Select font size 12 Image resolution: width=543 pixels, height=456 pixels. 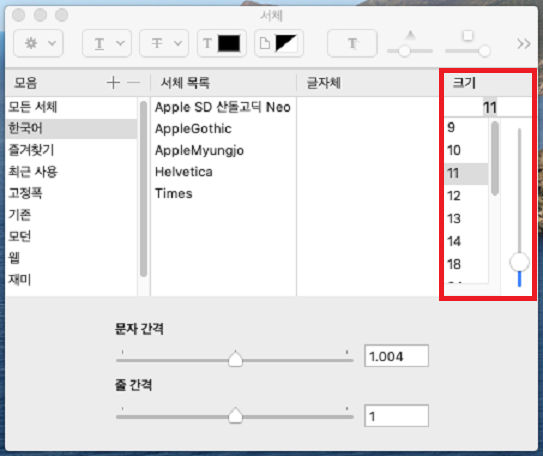[x=466, y=196]
